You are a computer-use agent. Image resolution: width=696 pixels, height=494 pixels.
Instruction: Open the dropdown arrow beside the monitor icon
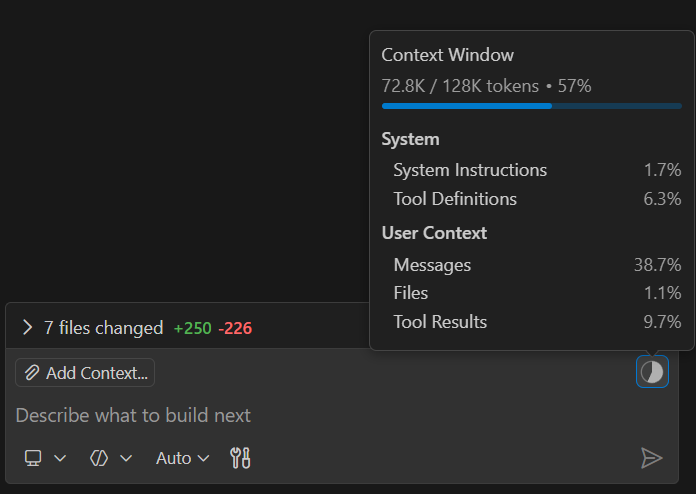tap(60, 458)
